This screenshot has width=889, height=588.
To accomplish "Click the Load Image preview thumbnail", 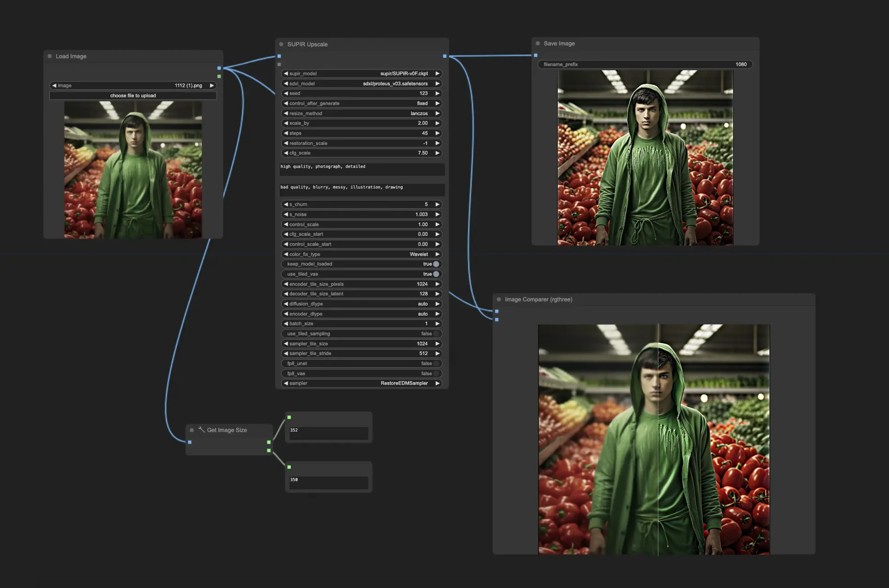I will [x=133, y=170].
